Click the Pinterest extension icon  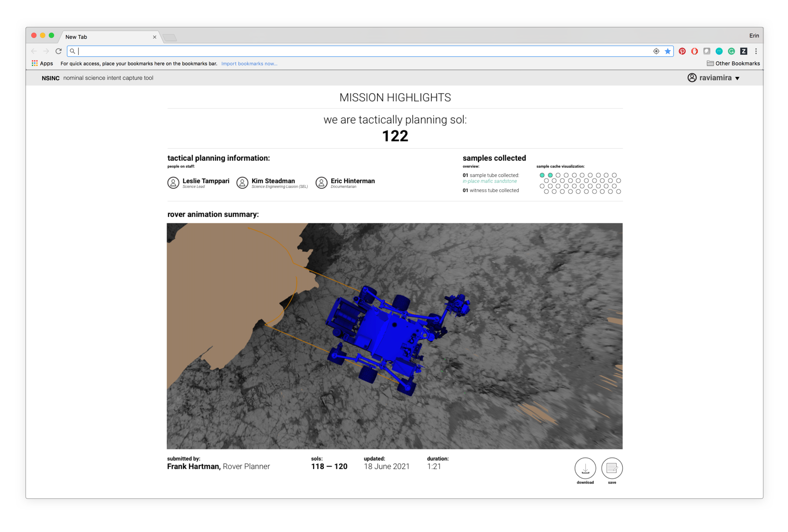point(682,51)
